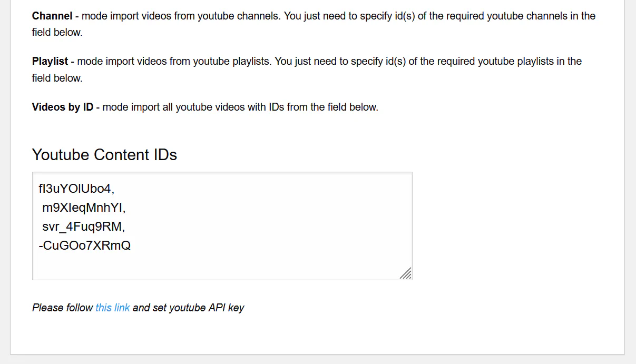This screenshot has height=364, width=636.
Task: Click the 'Please follow' italic text
Action: (x=63, y=308)
